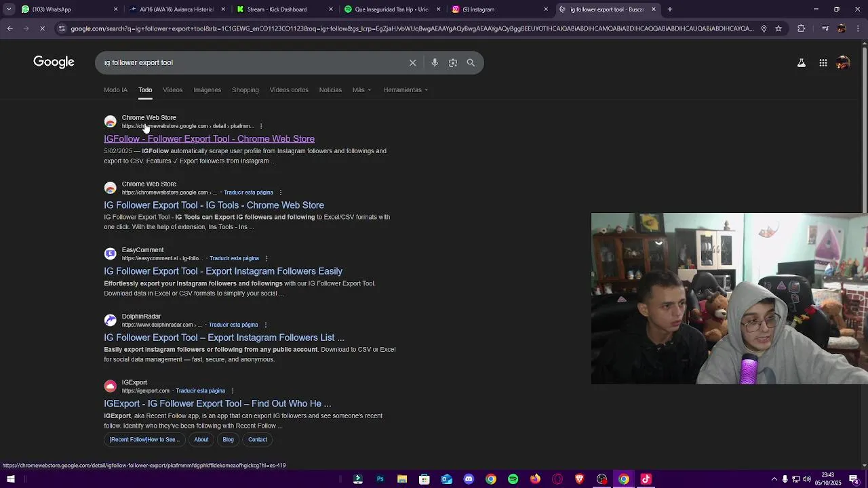
Task: Open Export Instagram Followers Easily result
Action: click(x=223, y=271)
